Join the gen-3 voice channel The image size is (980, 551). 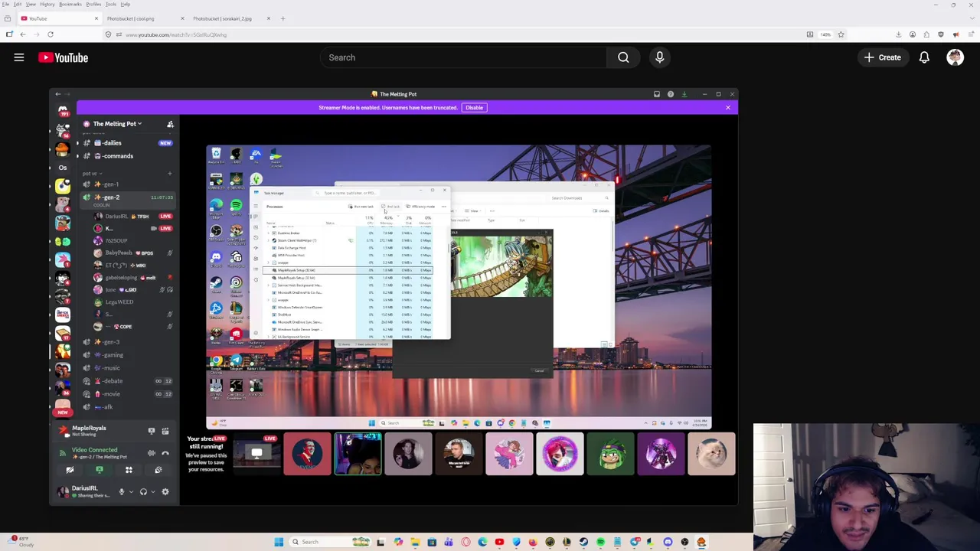127,342
